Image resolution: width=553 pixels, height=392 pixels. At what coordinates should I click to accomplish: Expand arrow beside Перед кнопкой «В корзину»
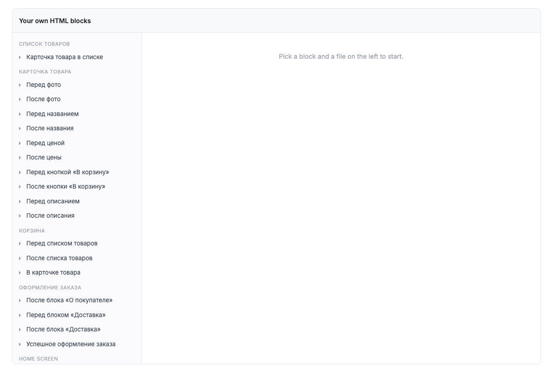(x=20, y=172)
